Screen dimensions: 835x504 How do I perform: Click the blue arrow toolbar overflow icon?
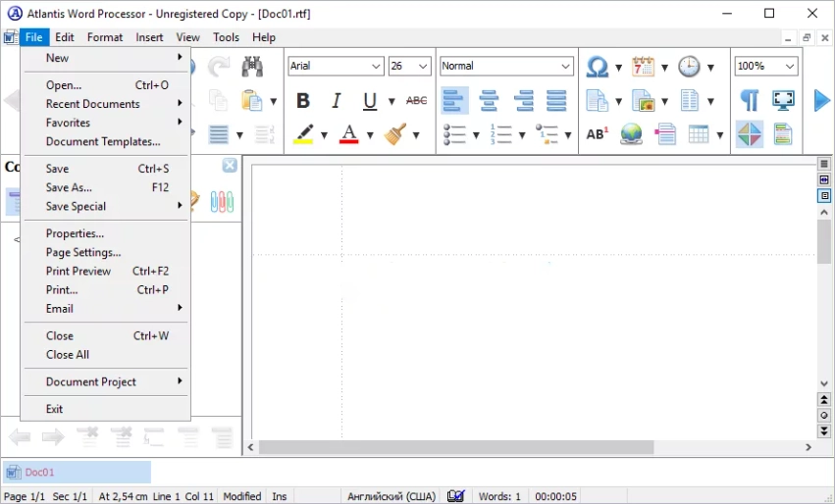[821, 100]
